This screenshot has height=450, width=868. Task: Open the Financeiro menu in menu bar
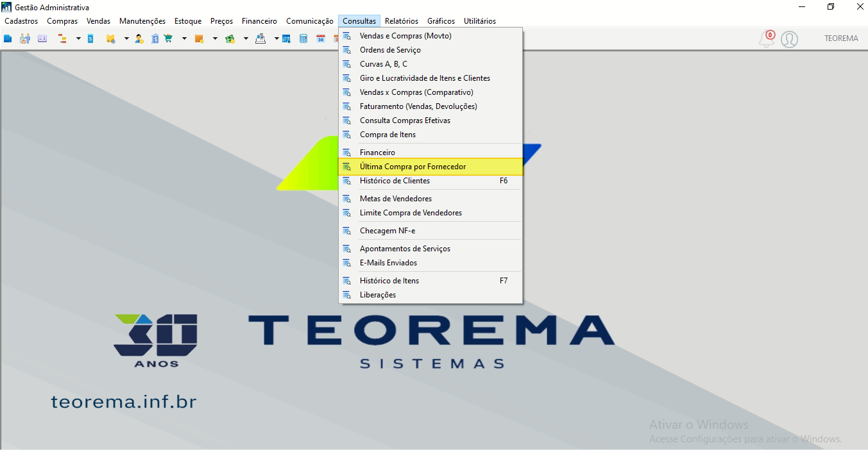[260, 21]
